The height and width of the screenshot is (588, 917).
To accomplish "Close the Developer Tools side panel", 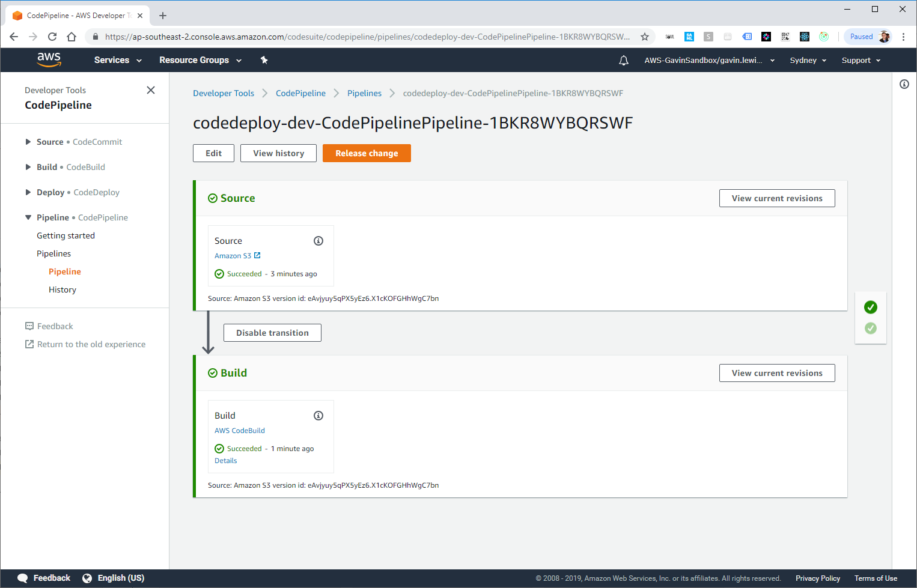I will [x=151, y=90].
